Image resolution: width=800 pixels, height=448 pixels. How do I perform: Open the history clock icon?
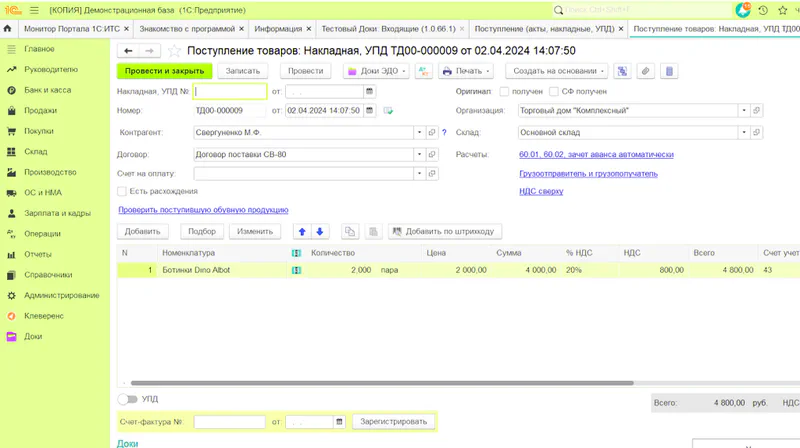pos(764,10)
